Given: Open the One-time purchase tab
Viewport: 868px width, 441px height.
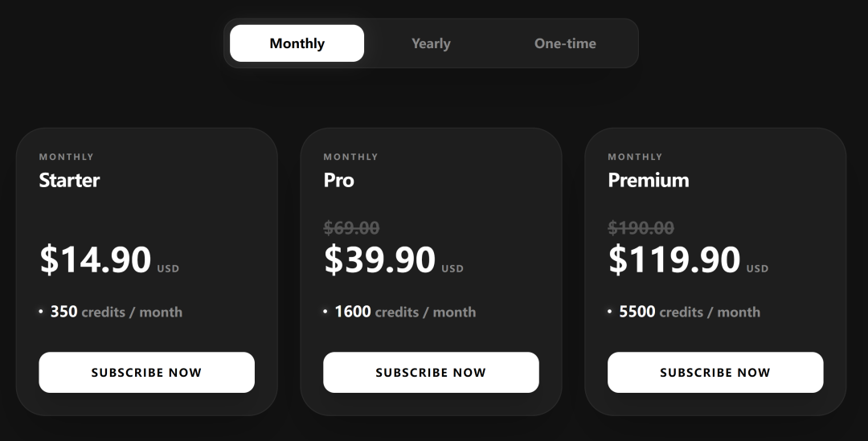Looking at the screenshot, I should [x=565, y=43].
